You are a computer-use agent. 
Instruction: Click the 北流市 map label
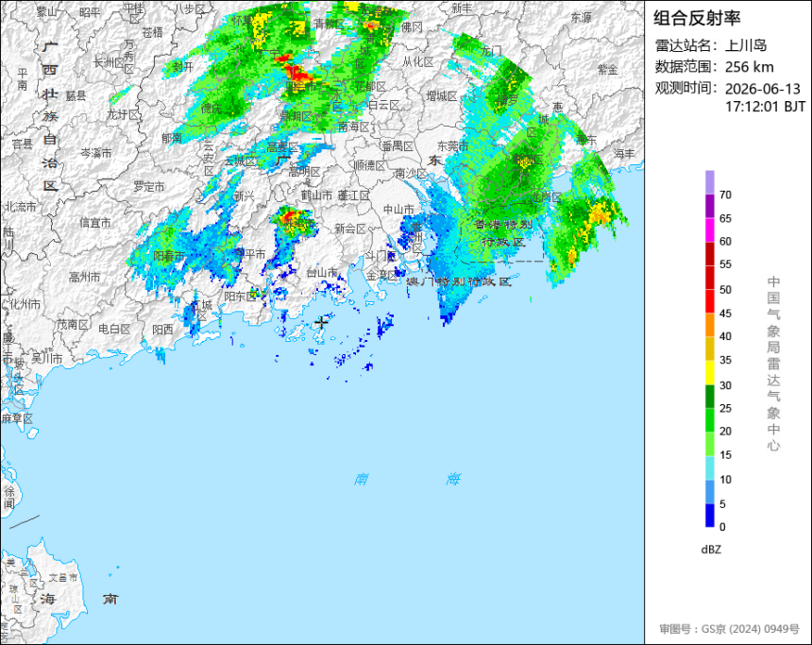[21, 207]
